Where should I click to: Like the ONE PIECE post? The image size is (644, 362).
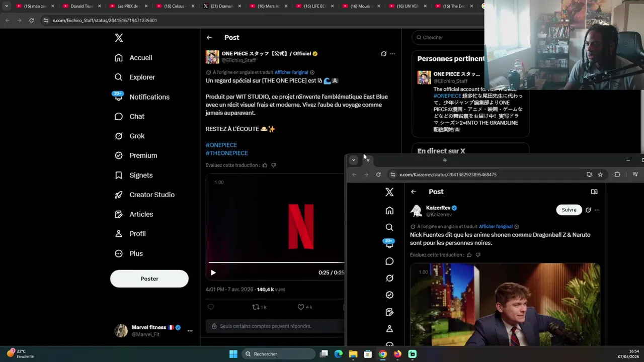coord(305,307)
